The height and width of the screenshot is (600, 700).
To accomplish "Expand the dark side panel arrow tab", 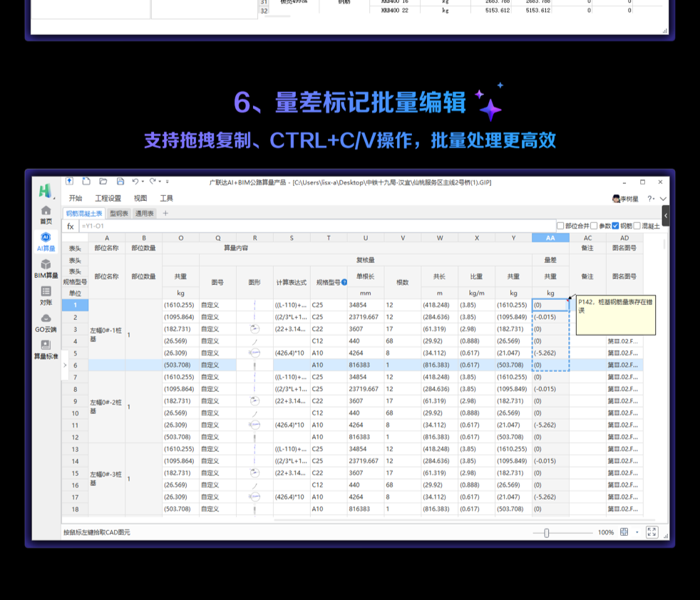I will 666,216.
